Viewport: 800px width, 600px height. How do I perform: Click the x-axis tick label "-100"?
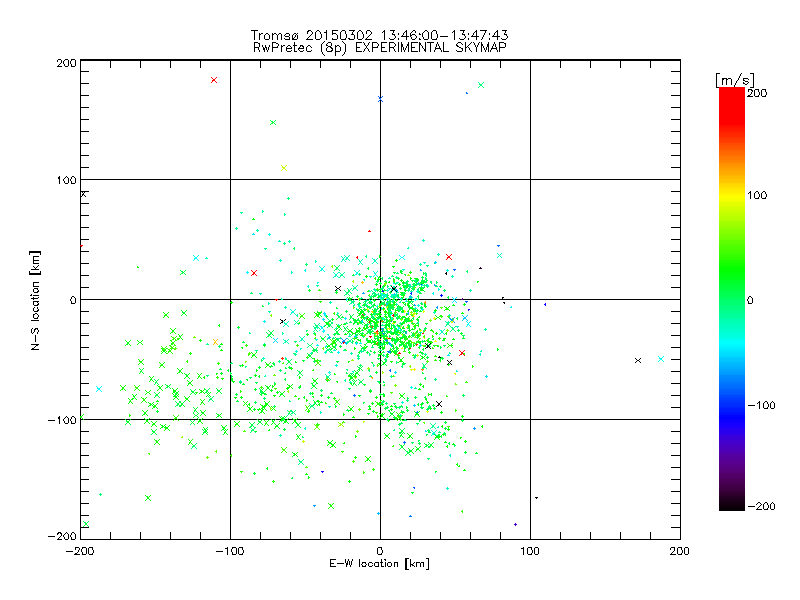tap(230, 551)
